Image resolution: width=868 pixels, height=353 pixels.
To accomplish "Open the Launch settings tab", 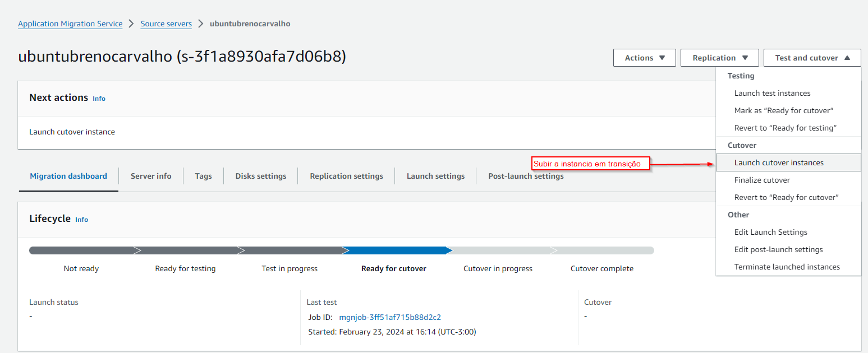I will pos(435,176).
